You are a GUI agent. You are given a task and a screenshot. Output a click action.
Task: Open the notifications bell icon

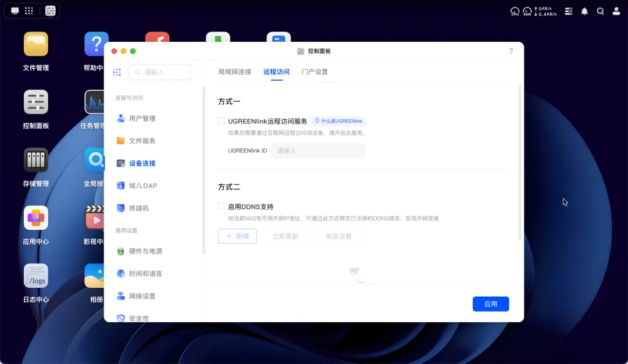point(584,11)
